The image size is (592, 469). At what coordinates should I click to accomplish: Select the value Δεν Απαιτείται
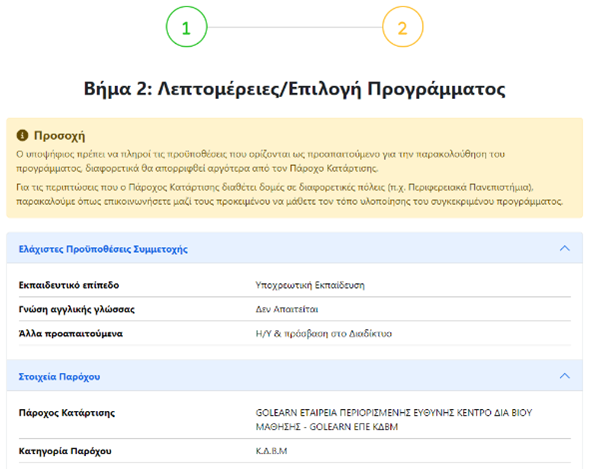(x=287, y=309)
